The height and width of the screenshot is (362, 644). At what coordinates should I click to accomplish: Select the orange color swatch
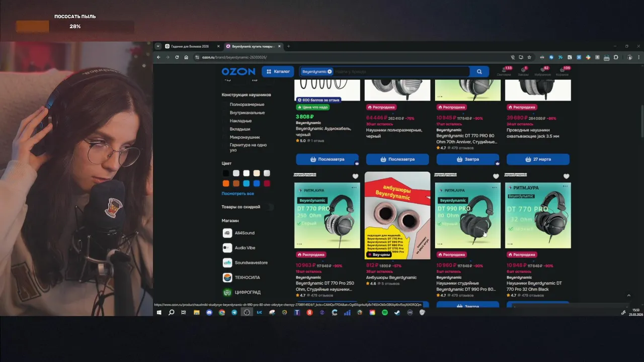pos(226,184)
